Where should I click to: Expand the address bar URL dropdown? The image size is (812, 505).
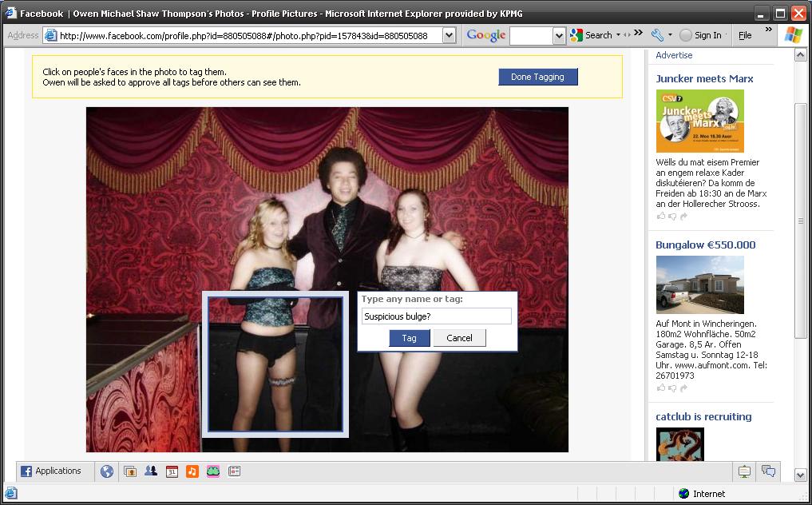pos(449,35)
